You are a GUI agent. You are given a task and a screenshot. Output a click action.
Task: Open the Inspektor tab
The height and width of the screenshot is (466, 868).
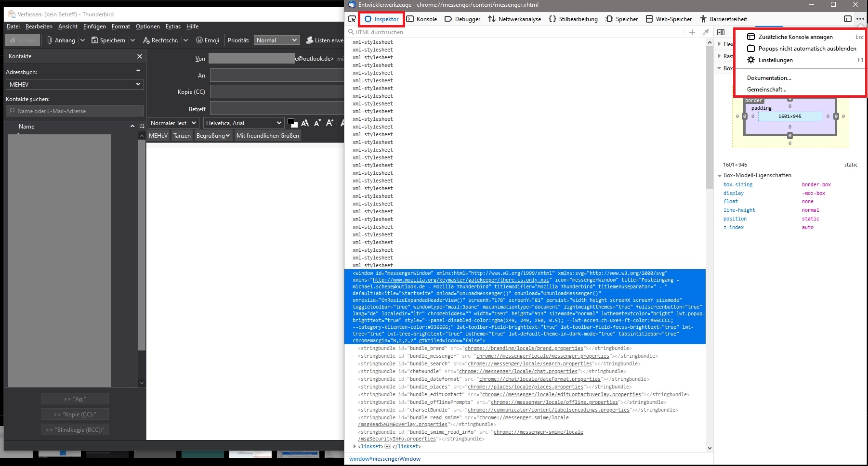point(381,19)
